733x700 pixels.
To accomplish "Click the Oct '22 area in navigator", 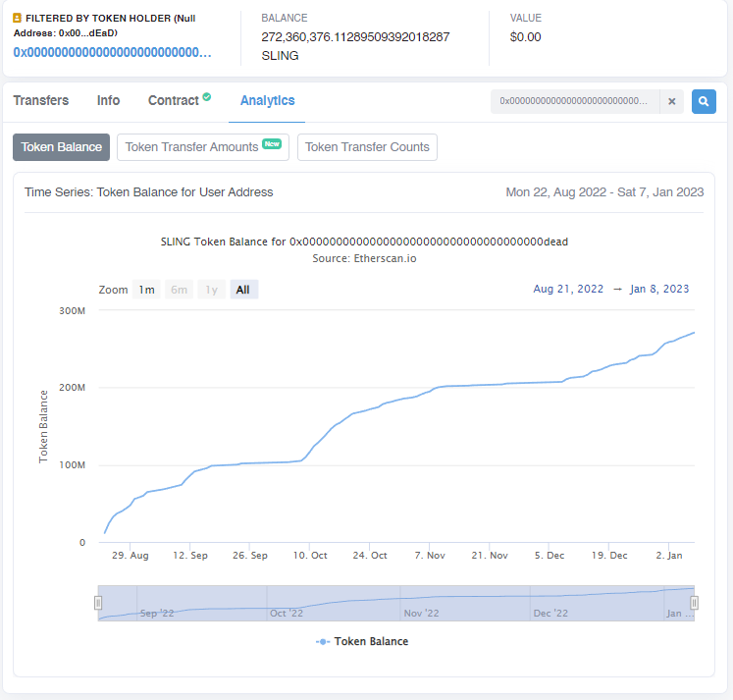I will tap(287, 613).
